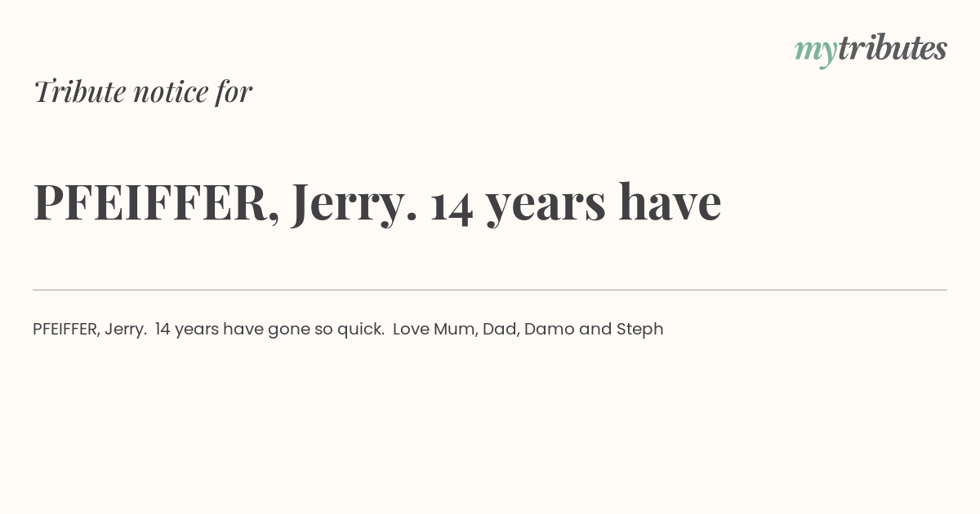
Task: Click the gray "tributes" part of the logo
Action: coord(892,48)
